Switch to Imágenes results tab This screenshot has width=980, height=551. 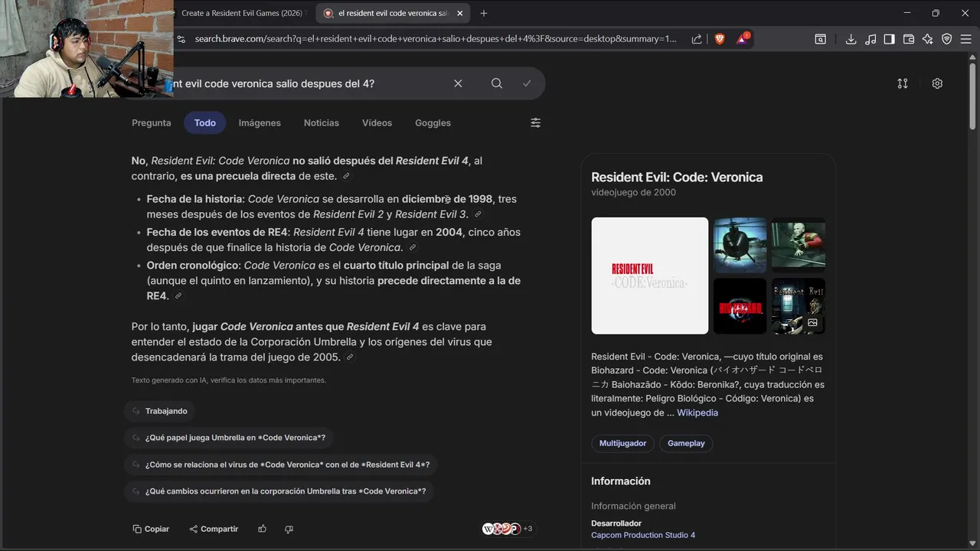pyautogui.click(x=260, y=122)
